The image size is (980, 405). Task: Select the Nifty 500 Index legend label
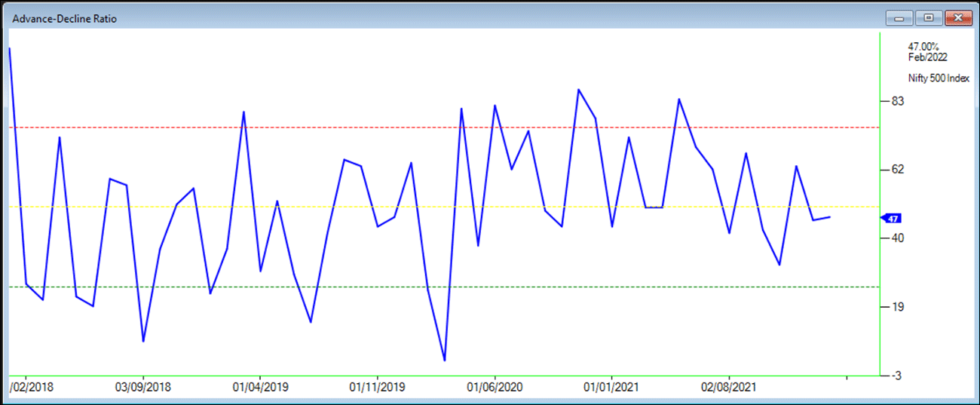tap(939, 78)
